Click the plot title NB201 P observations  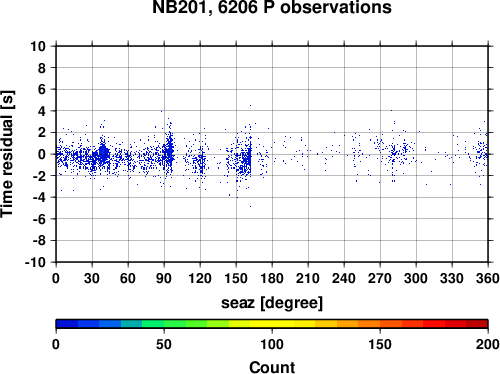point(272,7)
